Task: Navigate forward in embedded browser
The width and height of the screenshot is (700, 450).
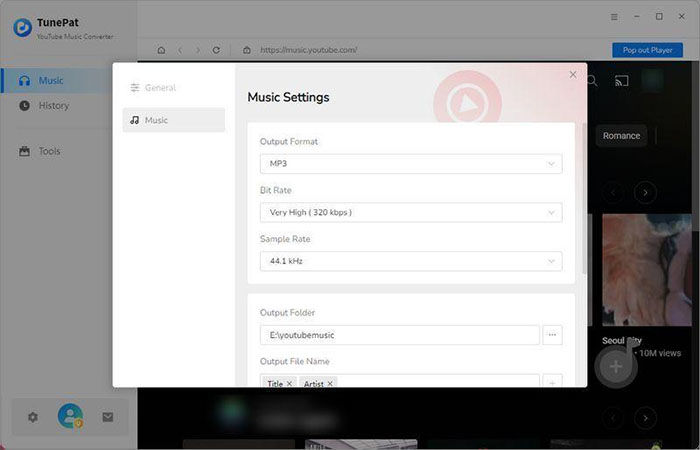Action: coord(198,50)
